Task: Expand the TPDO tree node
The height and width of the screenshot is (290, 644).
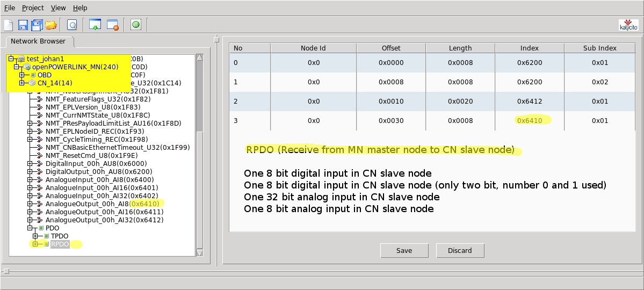Action: [35, 236]
